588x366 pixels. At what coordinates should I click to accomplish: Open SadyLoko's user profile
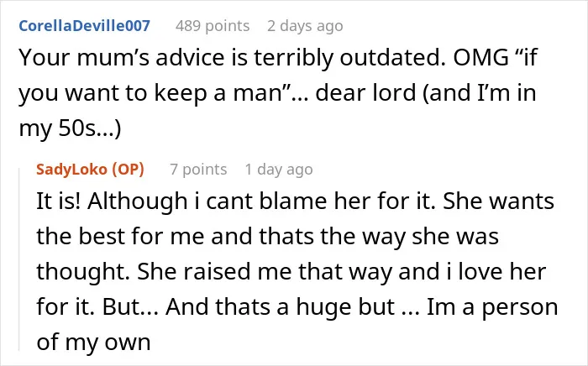pos(72,170)
